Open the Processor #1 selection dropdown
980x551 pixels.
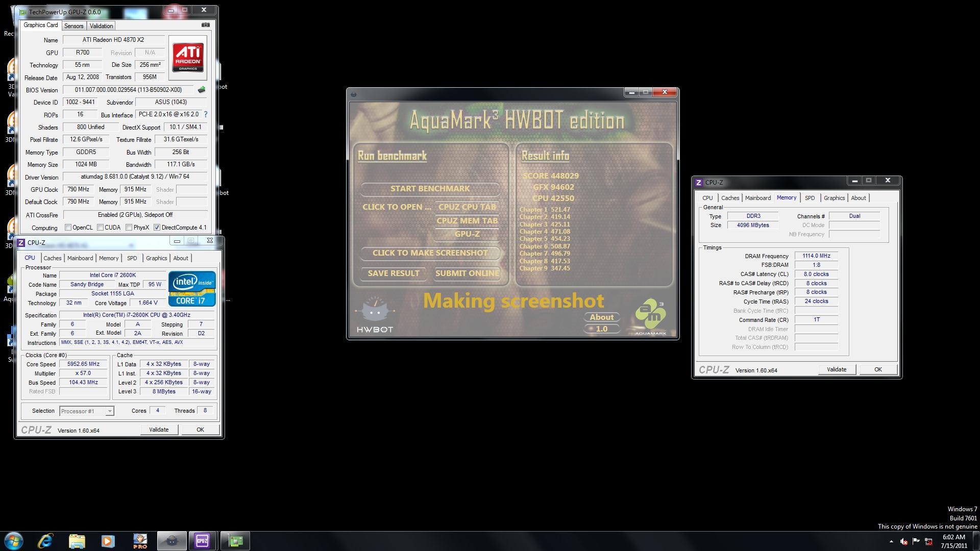pyautogui.click(x=109, y=411)
